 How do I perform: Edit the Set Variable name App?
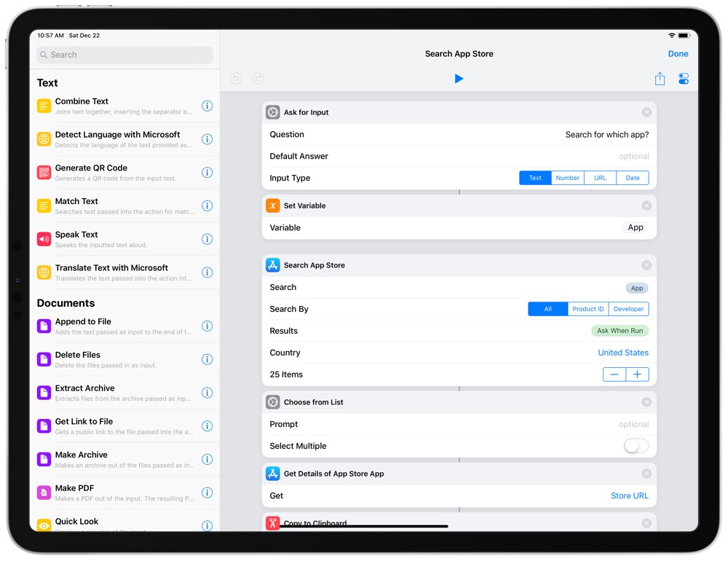pyautogui.click(x=636, y=227)
